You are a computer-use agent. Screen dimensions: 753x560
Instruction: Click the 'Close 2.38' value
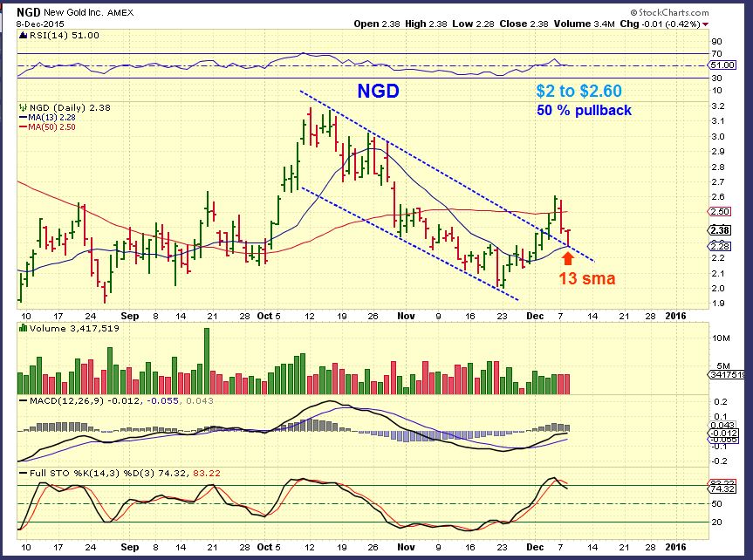524,24
